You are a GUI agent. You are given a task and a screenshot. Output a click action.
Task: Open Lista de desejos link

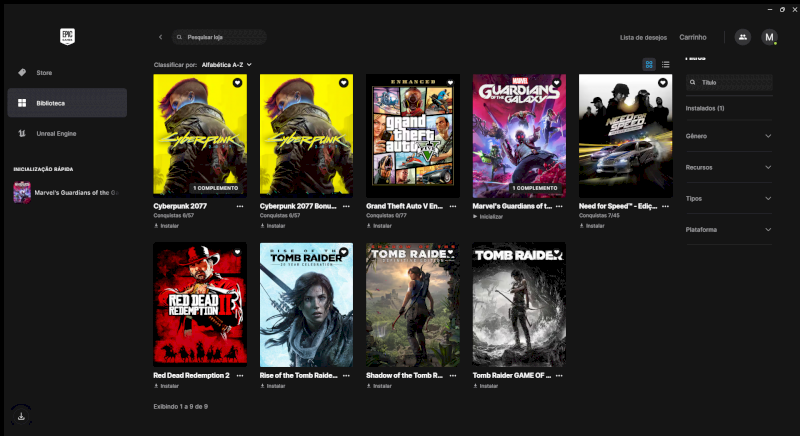point(643,37)
